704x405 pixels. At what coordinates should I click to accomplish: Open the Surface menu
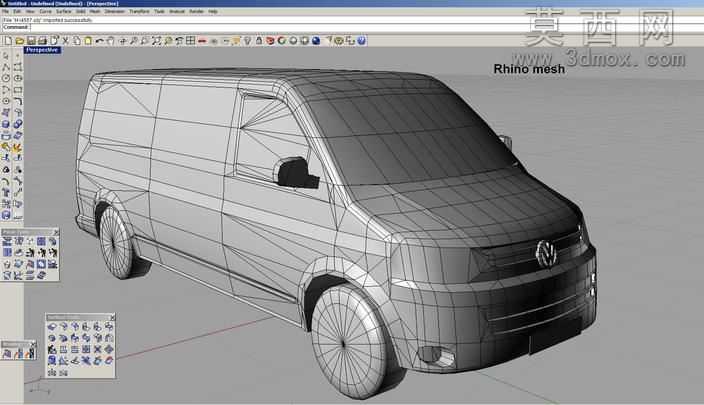coord(64,11)
